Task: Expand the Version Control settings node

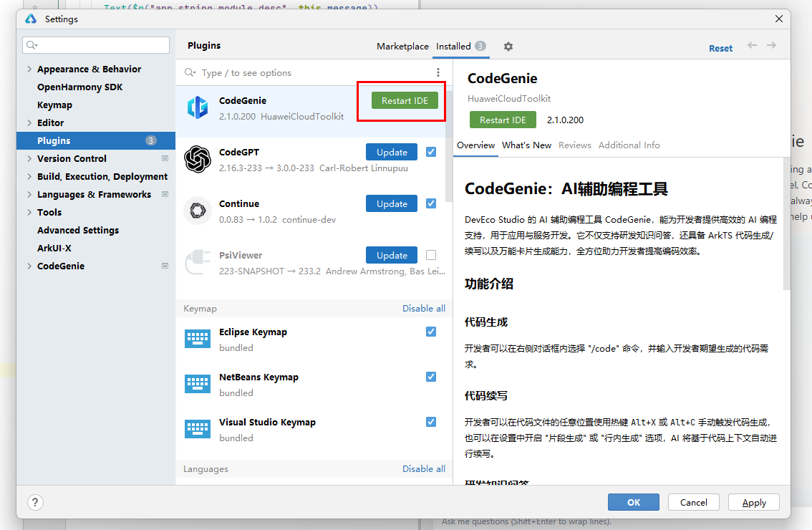Action: tap(29, 159)
